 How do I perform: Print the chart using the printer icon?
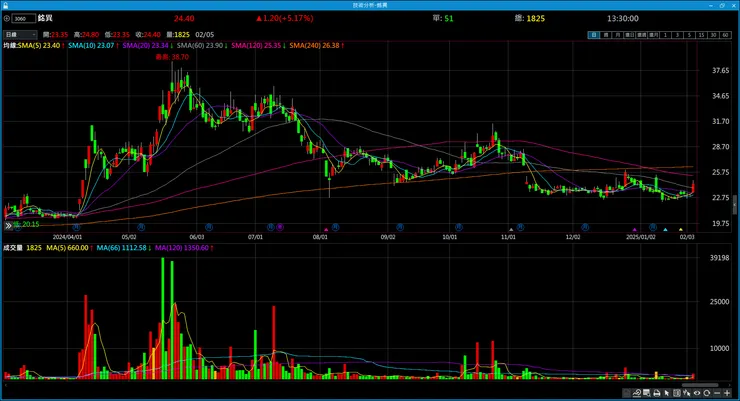click(656, 393)
